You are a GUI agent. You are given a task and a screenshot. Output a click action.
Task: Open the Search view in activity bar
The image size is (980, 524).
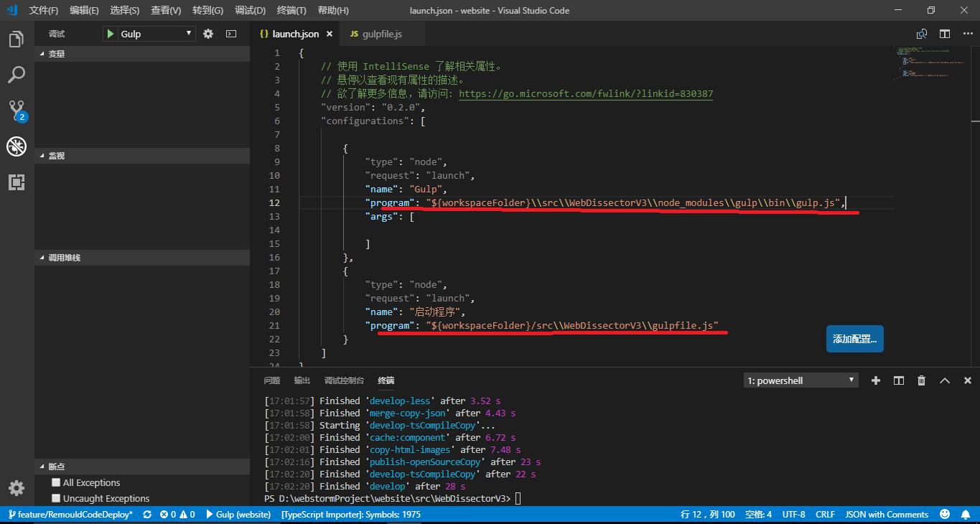(x=17, y=75)
